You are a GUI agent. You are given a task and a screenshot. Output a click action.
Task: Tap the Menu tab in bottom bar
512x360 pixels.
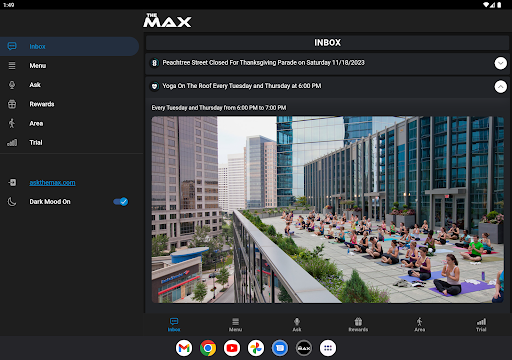(235, 325)
